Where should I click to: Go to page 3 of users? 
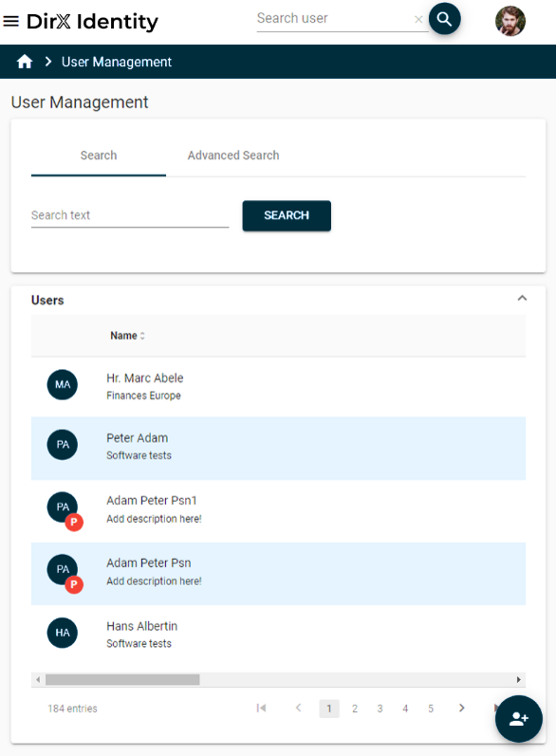[x=380, y=709]
